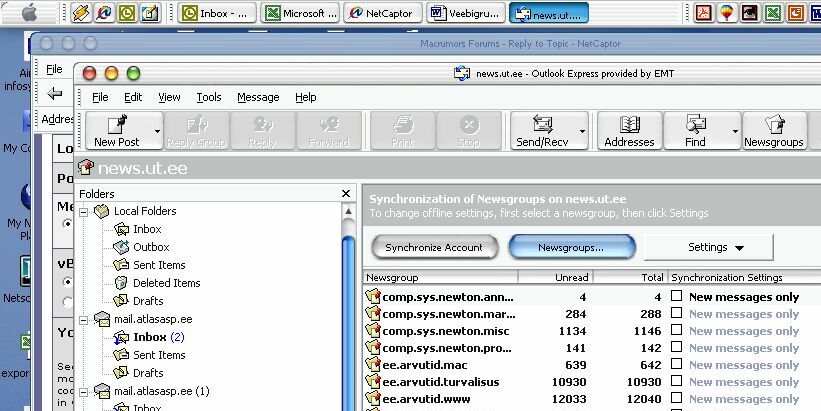The height and width of the screenshot is (411, 821).
Task: Click the balloon icon in the system tray
Action: pyautogui.click(x=726, y=13)
